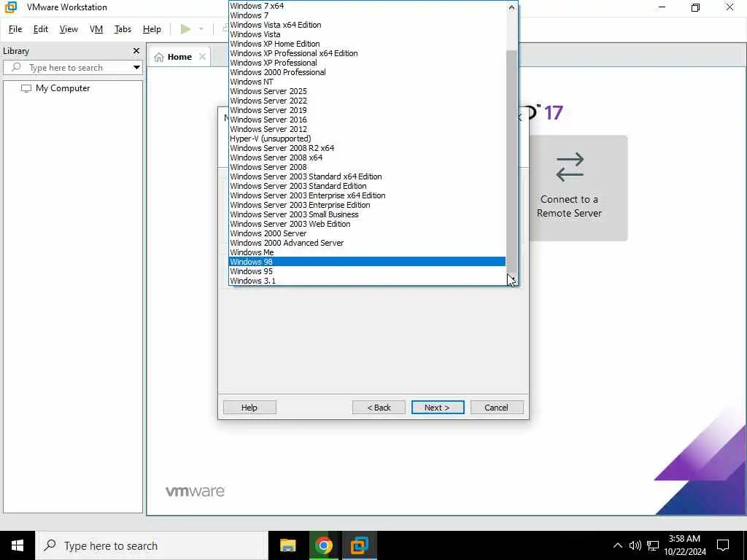747x560 pixels.
Task: Choose the highlighted Windows 98 entry
Action: click(x=367, y=262)
